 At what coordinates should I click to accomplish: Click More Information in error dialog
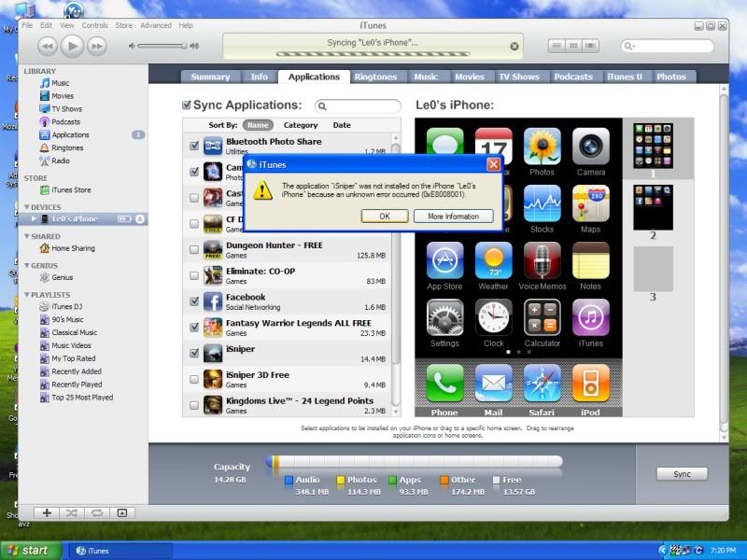tap(453, 217)
